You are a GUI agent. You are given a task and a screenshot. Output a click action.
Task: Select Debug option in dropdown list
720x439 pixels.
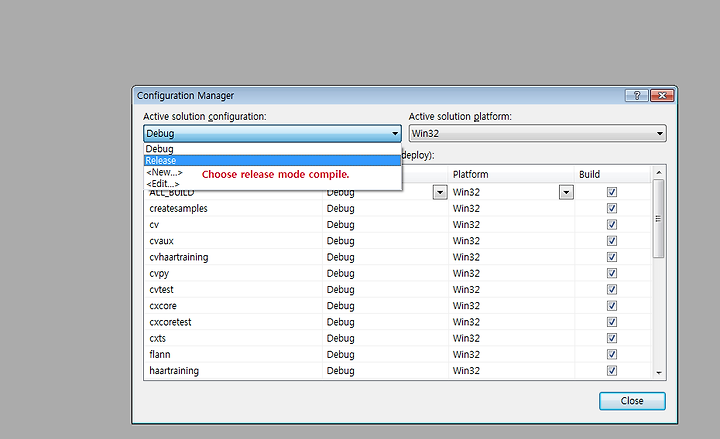[x=272, y=149]
